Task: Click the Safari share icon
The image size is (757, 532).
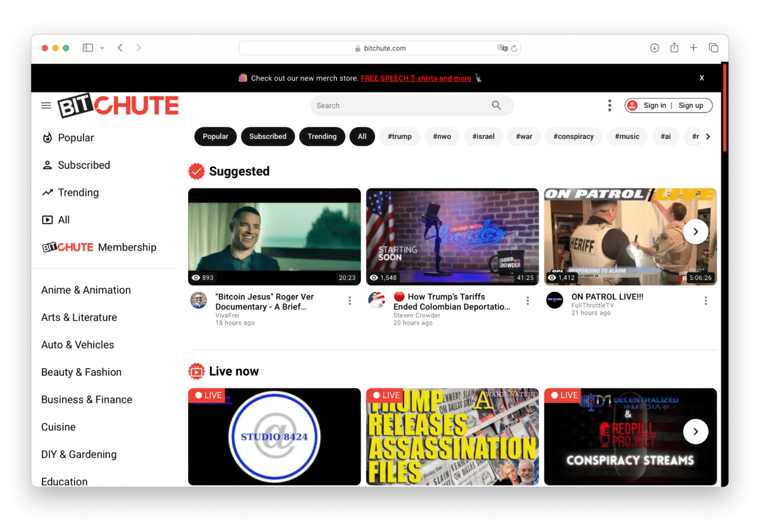Action: (x=674, y=48)
